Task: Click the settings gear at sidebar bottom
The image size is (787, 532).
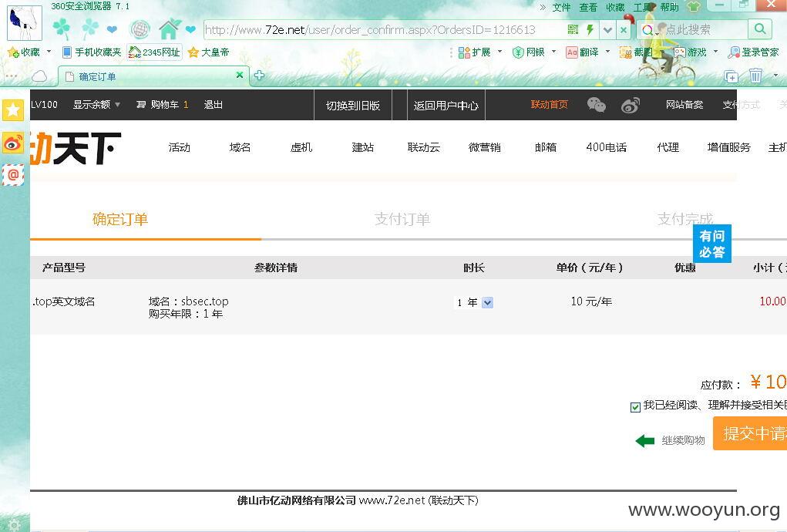Action: pyautogui.click(x=14, y=525)
